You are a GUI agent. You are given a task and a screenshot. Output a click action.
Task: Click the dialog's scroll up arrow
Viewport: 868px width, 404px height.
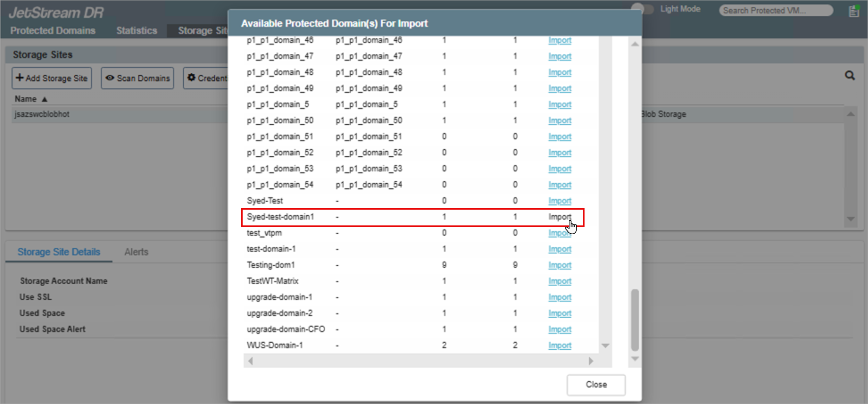pyautogui.click(x=635, y=44)
